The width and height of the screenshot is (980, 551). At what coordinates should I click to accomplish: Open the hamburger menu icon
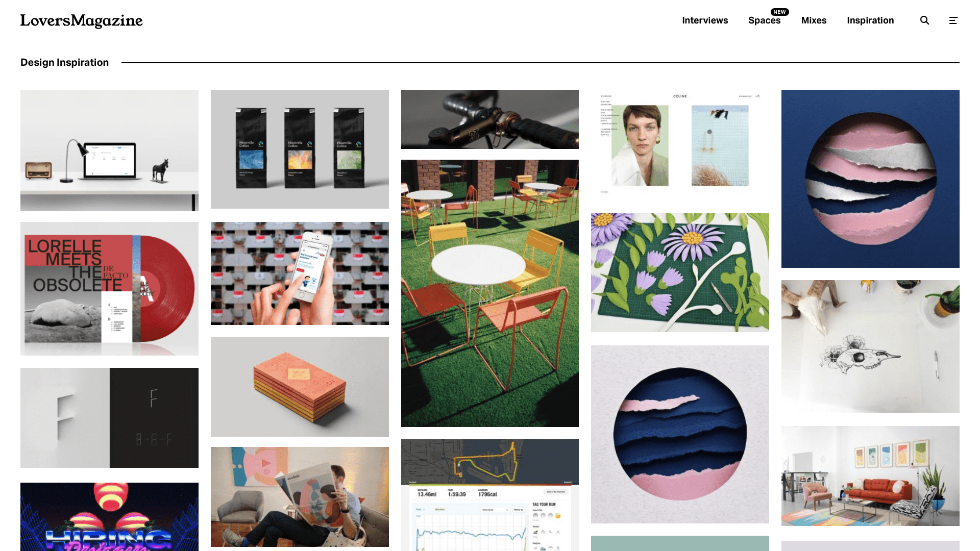[953, 20]
